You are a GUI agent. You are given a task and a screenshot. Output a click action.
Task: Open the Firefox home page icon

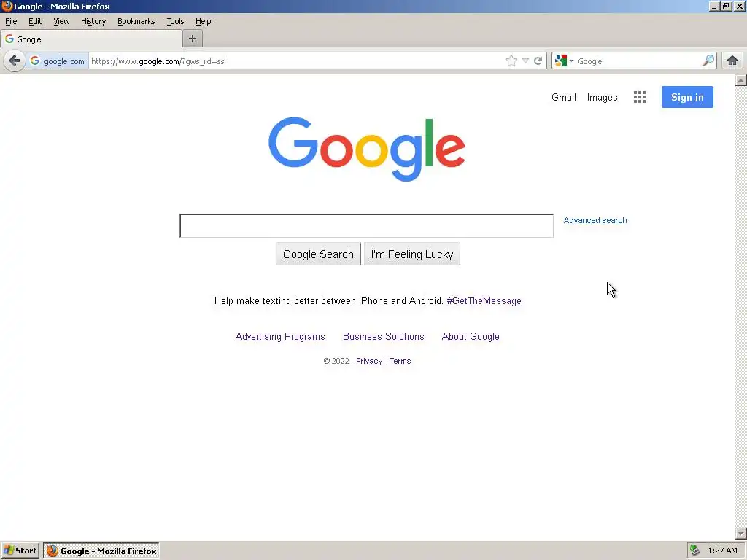(x=732, y=61)
